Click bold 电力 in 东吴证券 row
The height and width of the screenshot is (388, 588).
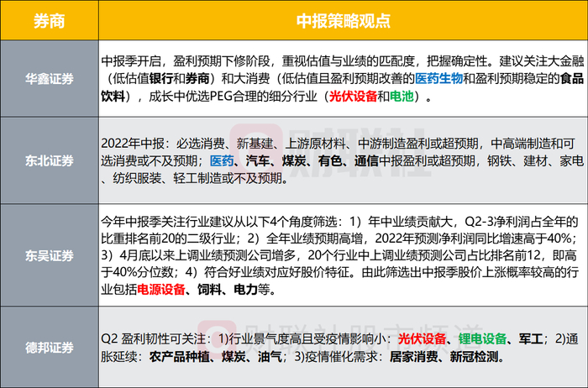click(x=246, y=289)
